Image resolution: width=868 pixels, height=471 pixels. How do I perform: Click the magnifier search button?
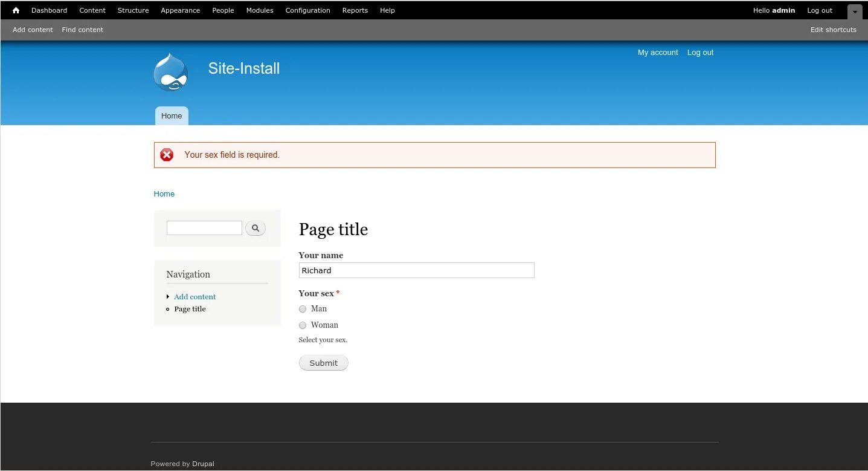(256, 228)
